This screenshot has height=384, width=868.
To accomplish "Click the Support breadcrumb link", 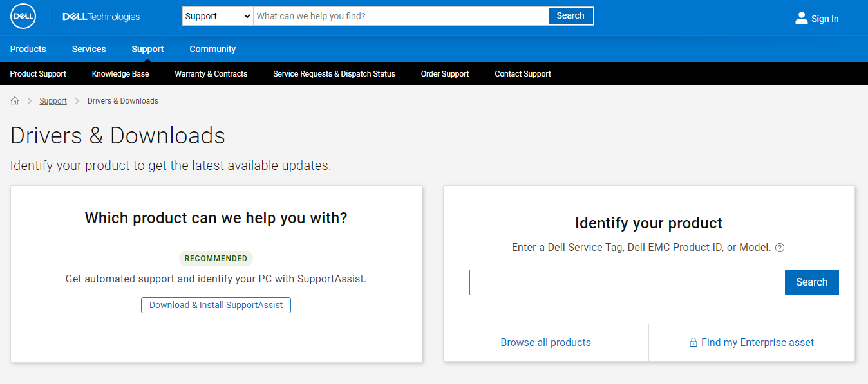I will [53, 101].
